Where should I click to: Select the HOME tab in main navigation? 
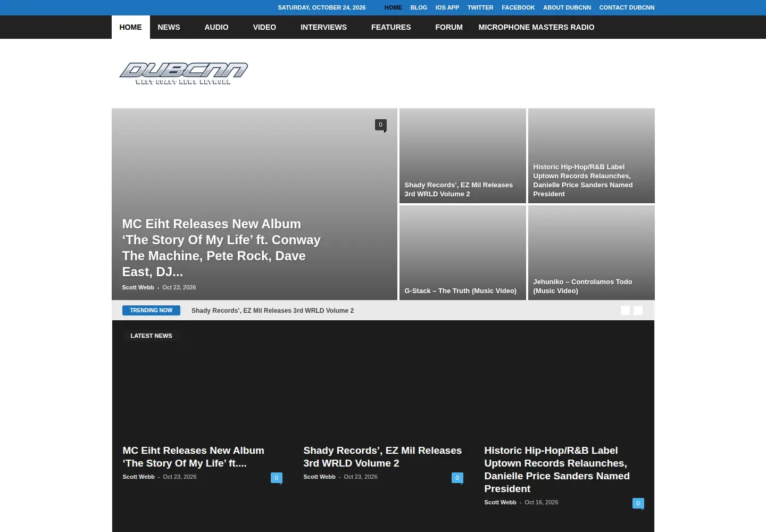131,27
